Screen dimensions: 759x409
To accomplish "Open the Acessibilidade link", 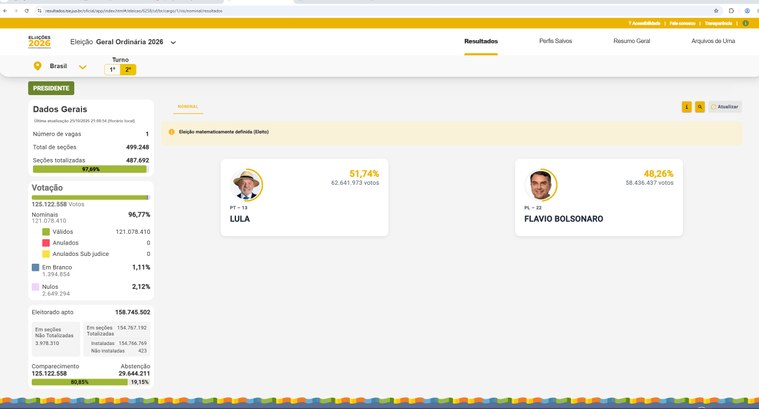I will point(644,23).
